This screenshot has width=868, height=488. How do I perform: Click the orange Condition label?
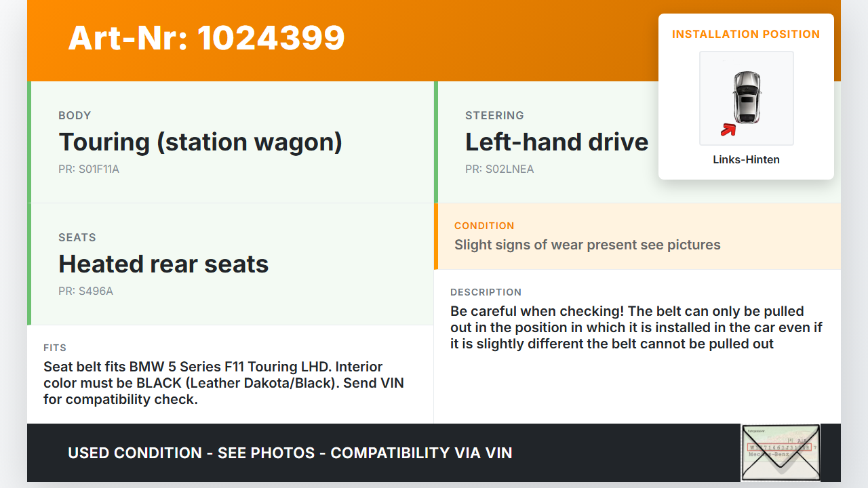(x=484, y=226)
